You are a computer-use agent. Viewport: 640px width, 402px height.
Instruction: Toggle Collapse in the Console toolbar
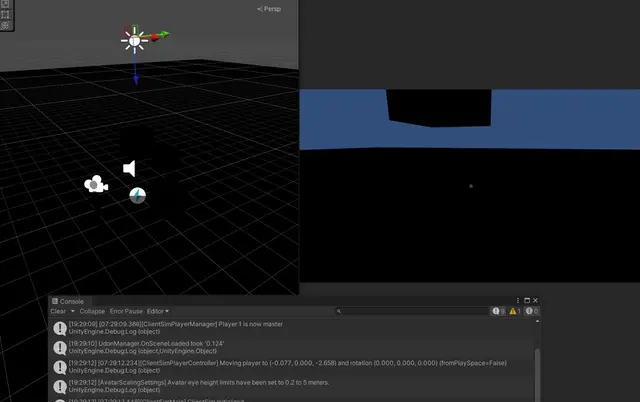pyautogui.click(x=92, y=312)
